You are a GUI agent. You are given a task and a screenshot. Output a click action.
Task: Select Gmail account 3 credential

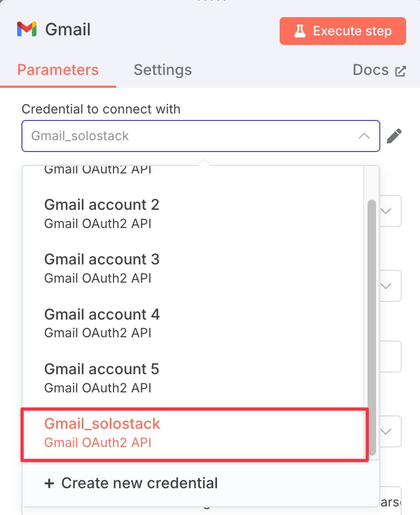pos(193,268)
